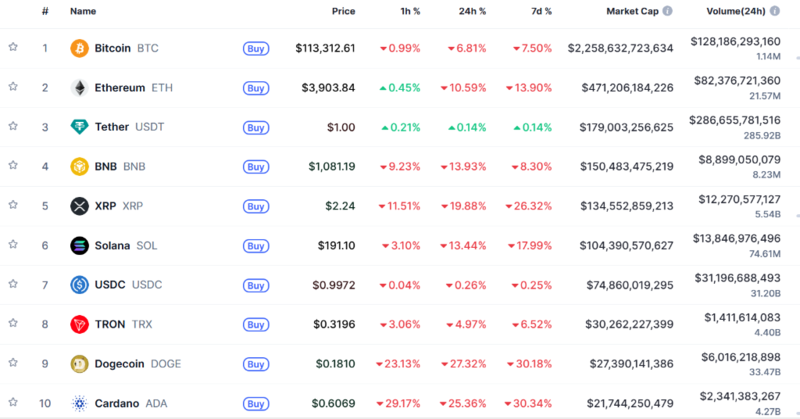Open the Market Cap info icon
Image resolution: width=800 pixels, height=419 pixels.
click(667, 11)
